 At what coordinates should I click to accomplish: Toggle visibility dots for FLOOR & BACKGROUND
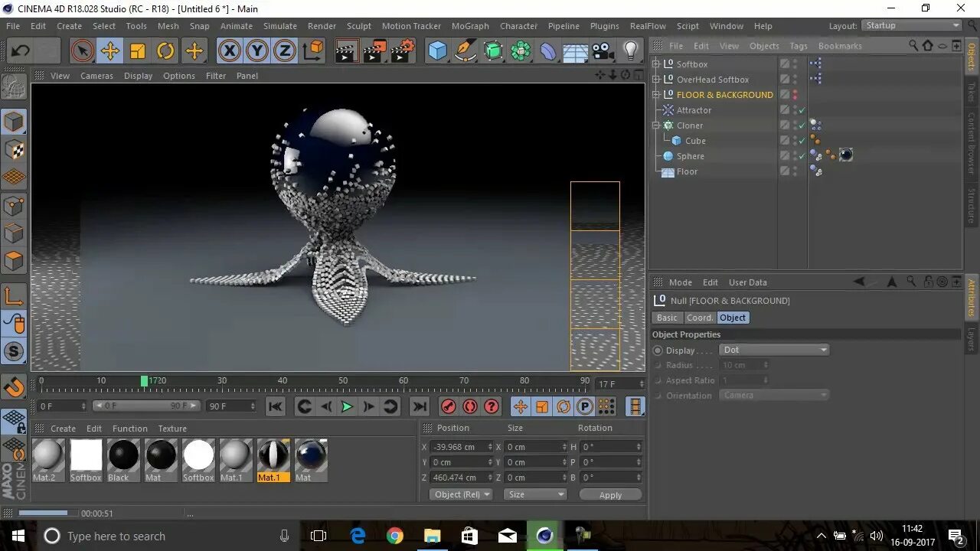(x=795, y=95)
